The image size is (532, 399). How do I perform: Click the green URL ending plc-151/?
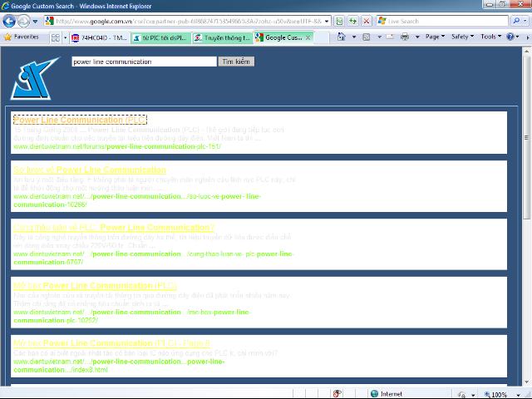117,146
